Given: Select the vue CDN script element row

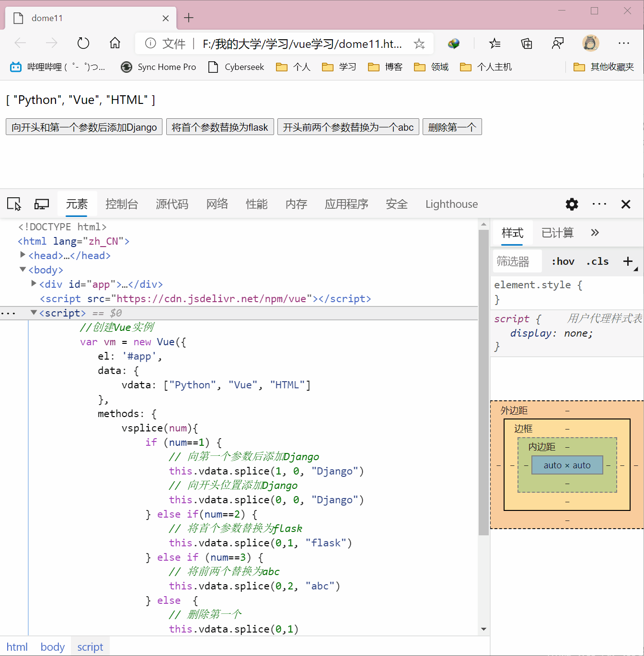Looking at the screenshot, I should [x=205, y=299].
